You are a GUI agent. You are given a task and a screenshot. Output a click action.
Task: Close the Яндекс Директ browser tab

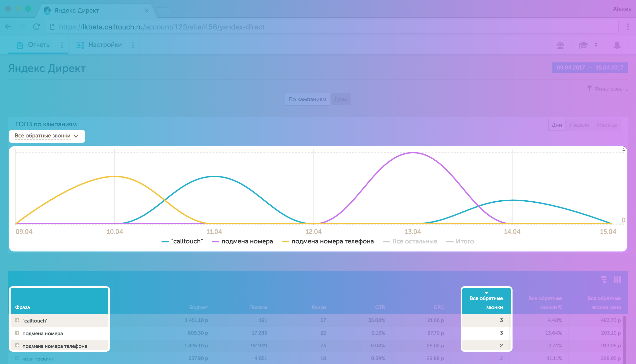point(147,11)
